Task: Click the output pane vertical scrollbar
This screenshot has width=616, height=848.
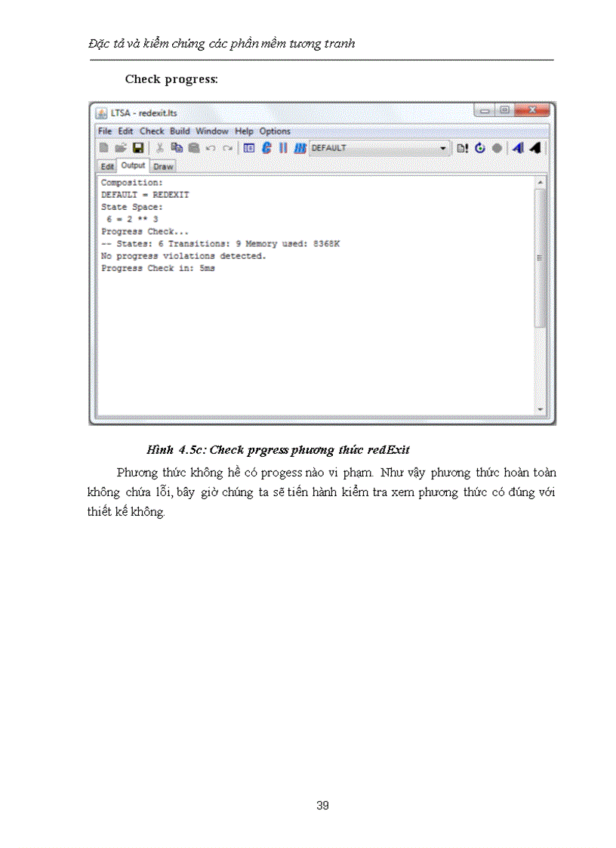Action: tap(540, 257)
